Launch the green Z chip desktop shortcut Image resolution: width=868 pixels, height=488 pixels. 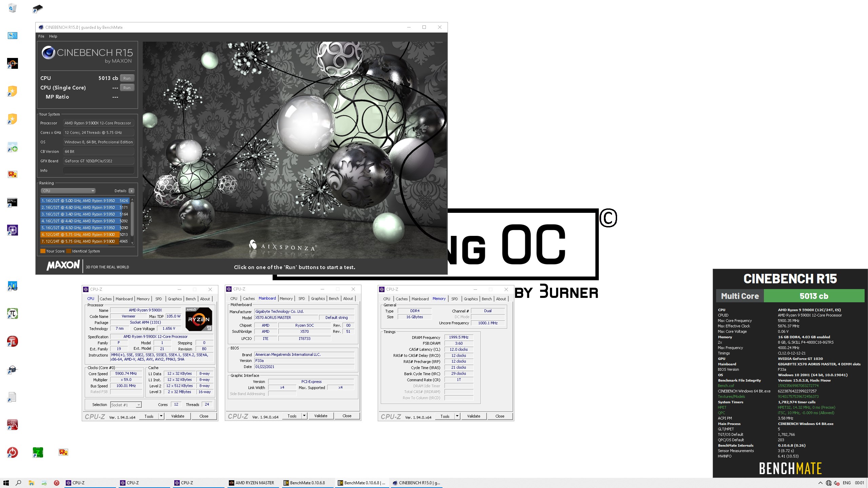(38, 452)
